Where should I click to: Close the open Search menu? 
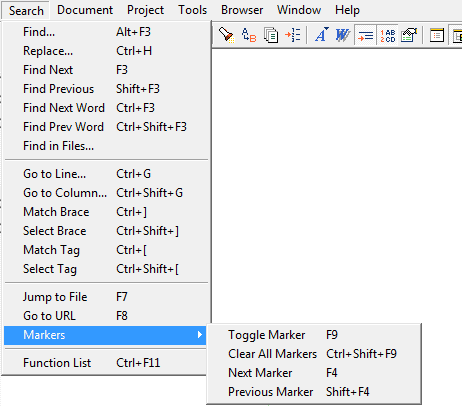click(26, 10)
